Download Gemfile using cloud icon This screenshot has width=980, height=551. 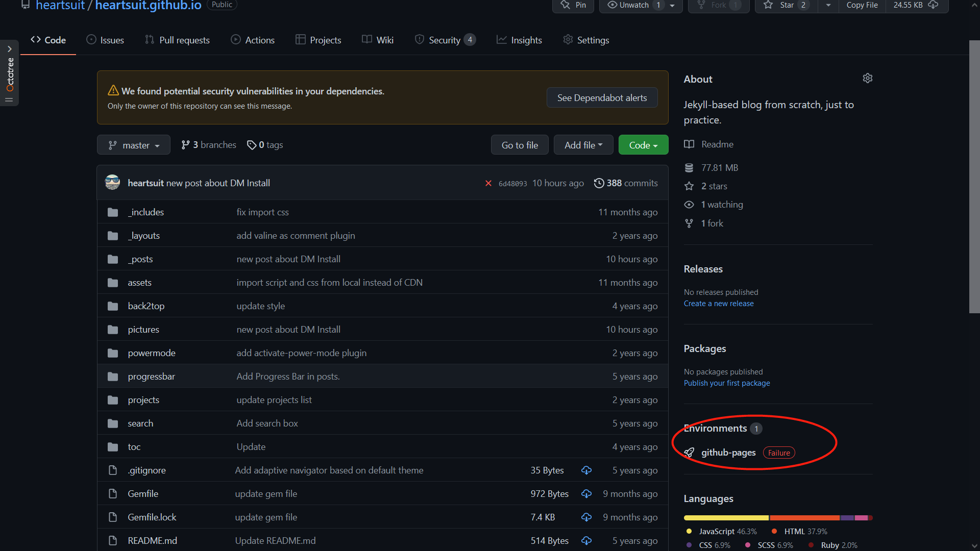point(586,494)
